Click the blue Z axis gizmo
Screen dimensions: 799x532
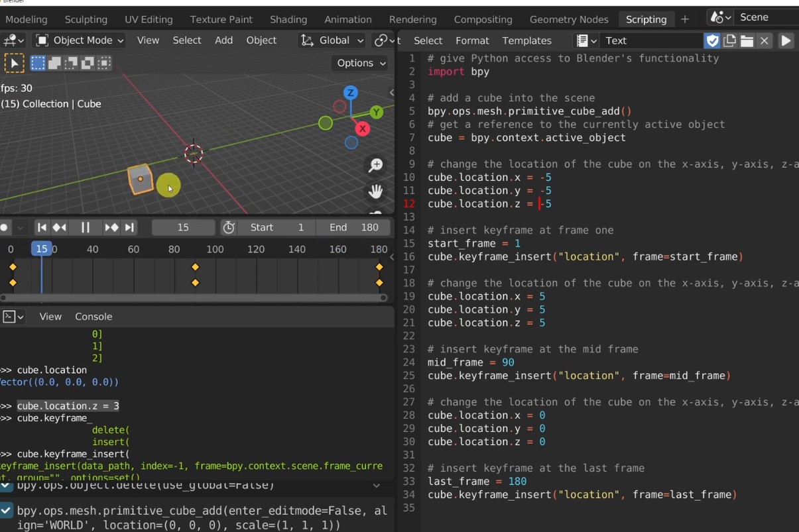[351, 93]
